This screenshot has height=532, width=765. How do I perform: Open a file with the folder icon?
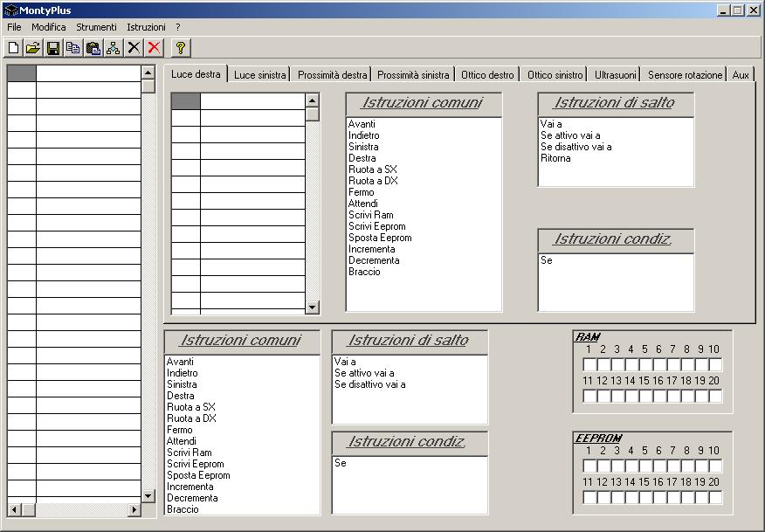(33, 48)
